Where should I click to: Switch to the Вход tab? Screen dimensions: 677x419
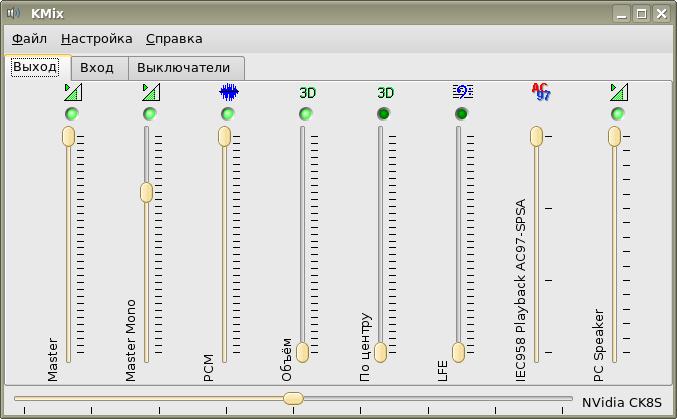(x=99, y=68)
